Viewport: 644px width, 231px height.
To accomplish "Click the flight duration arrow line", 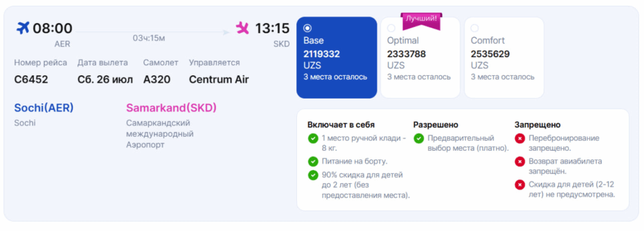I will point(152,32).
